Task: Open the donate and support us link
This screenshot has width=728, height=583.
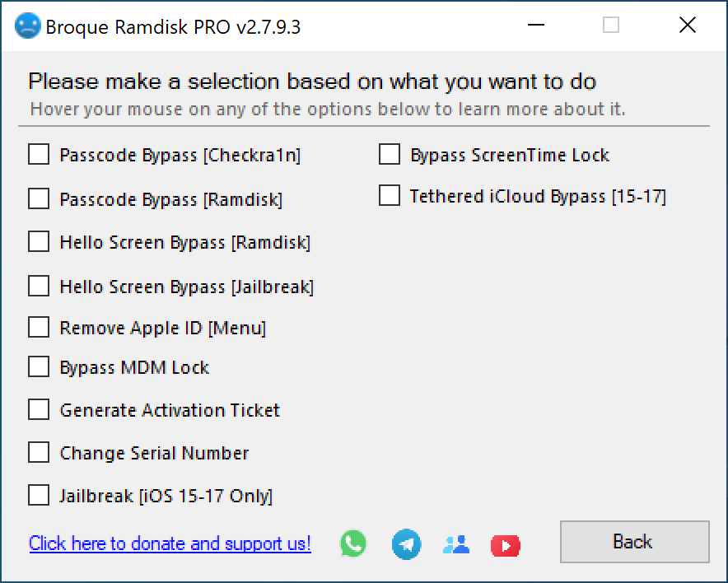Action: 170,543
